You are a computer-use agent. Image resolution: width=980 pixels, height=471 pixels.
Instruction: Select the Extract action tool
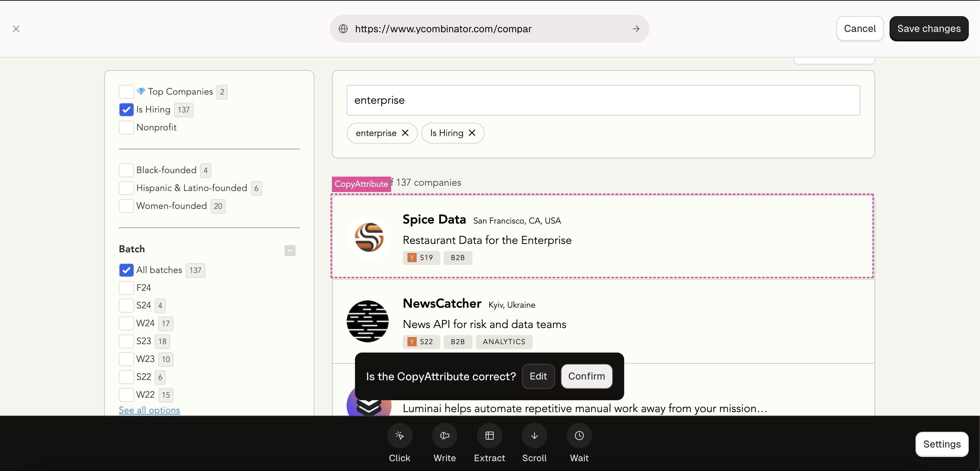tap(489, 436)
